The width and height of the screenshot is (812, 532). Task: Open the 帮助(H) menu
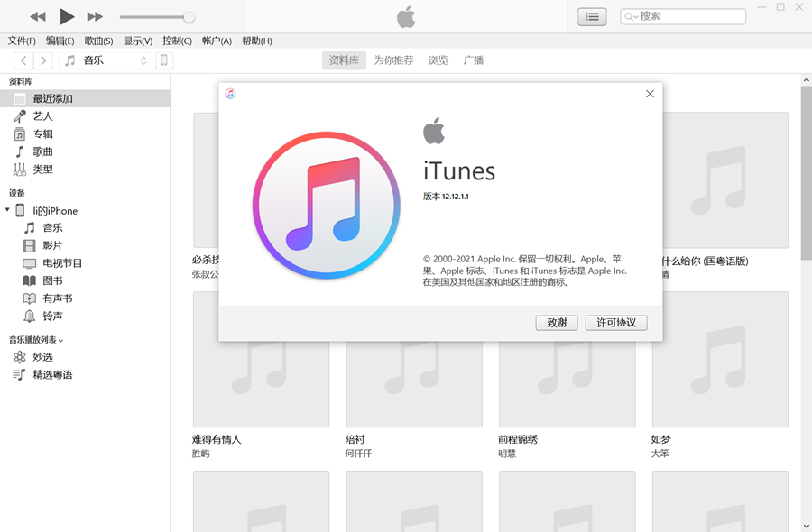coord(257,41)
